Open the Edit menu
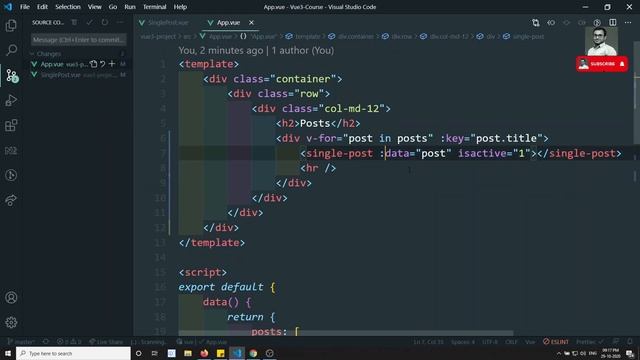The image size is (640, 360). (42, 7)
